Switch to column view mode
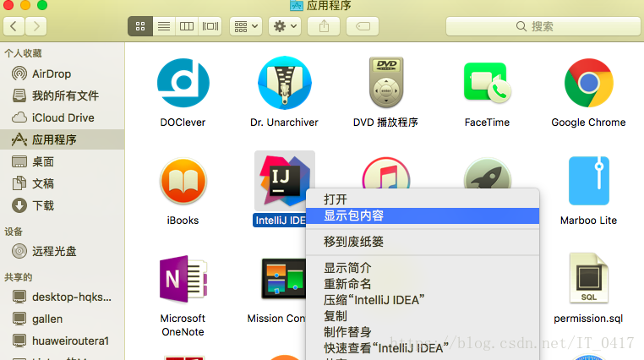The height and width of the screenshot is (360, 644). [187, 26]
